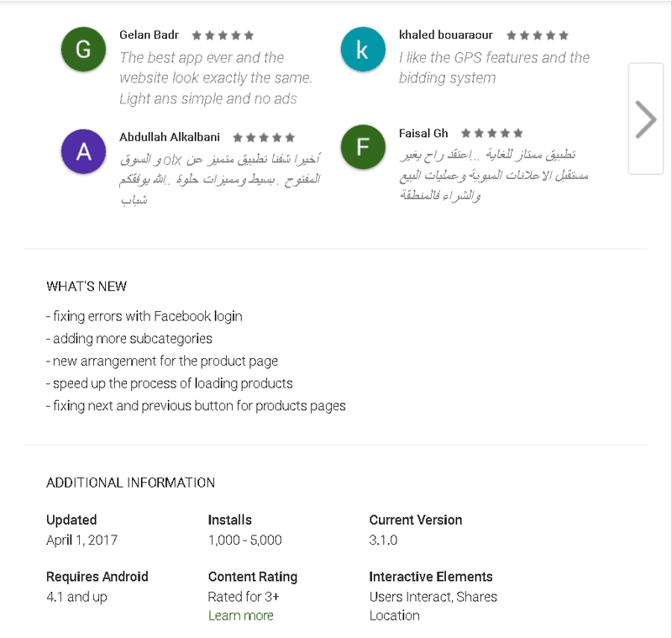Open khaled bouaraour's reviewer name
Image resolution: width=672 pixels, height=638 pixels.
(445, 35)
